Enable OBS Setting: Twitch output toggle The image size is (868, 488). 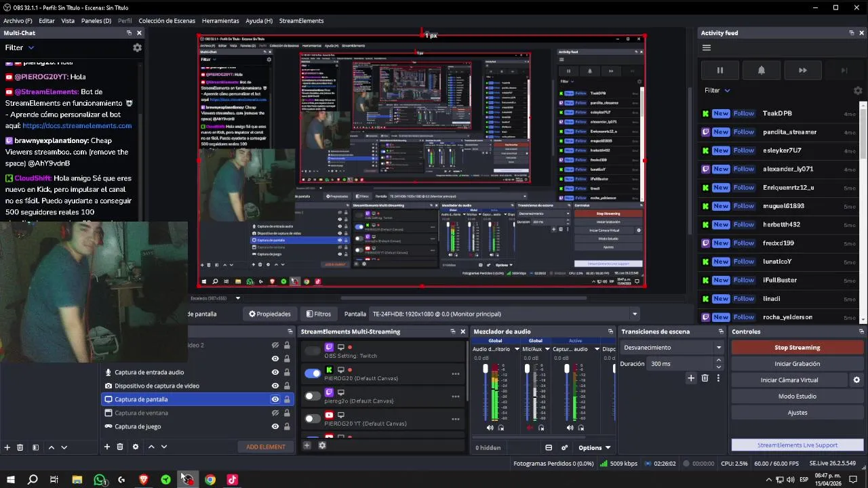(x=313, y=350)
